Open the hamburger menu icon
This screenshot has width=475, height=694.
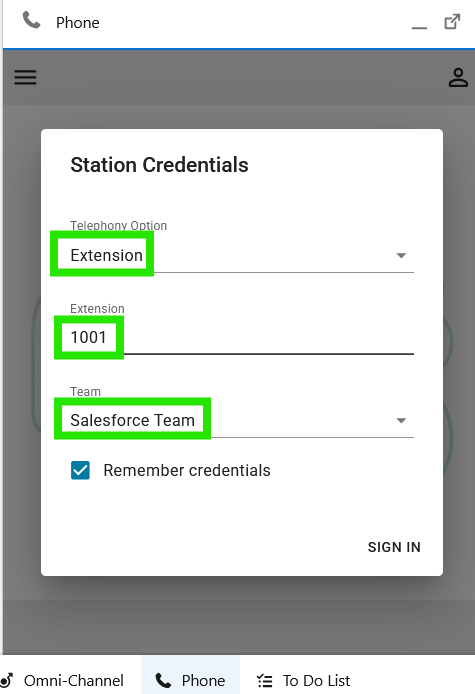coord(25,77)
